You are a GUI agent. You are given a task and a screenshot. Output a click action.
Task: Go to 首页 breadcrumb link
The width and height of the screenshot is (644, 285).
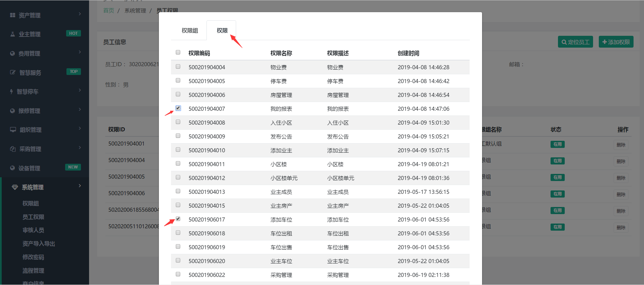point(109,10)
